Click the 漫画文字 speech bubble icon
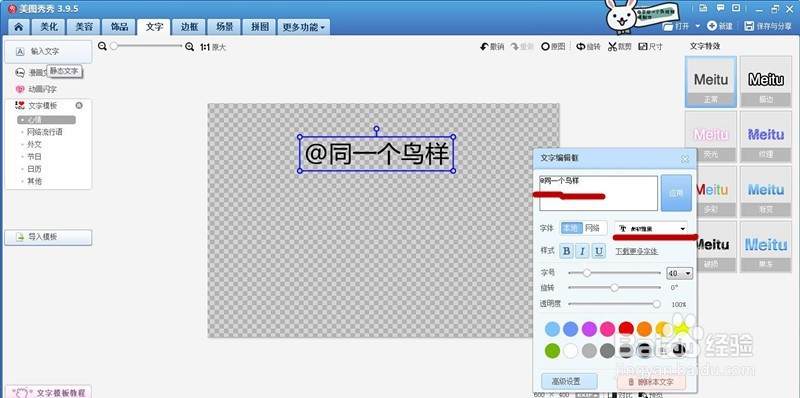Screen dimensions: 800x398 pos(20,73)
